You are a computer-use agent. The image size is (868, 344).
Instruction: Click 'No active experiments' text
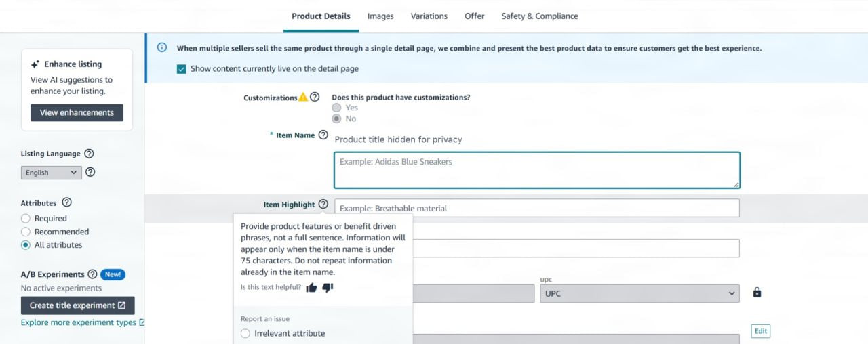tap(61, 288)
